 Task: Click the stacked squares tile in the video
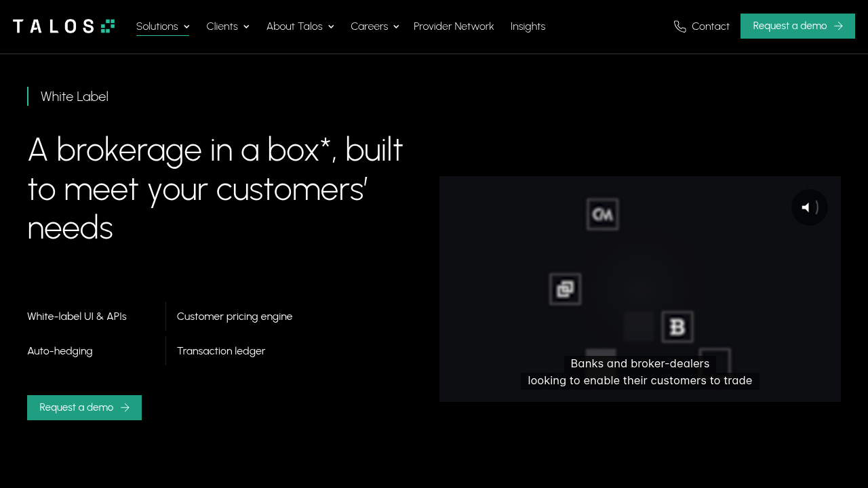pos(565,289)
